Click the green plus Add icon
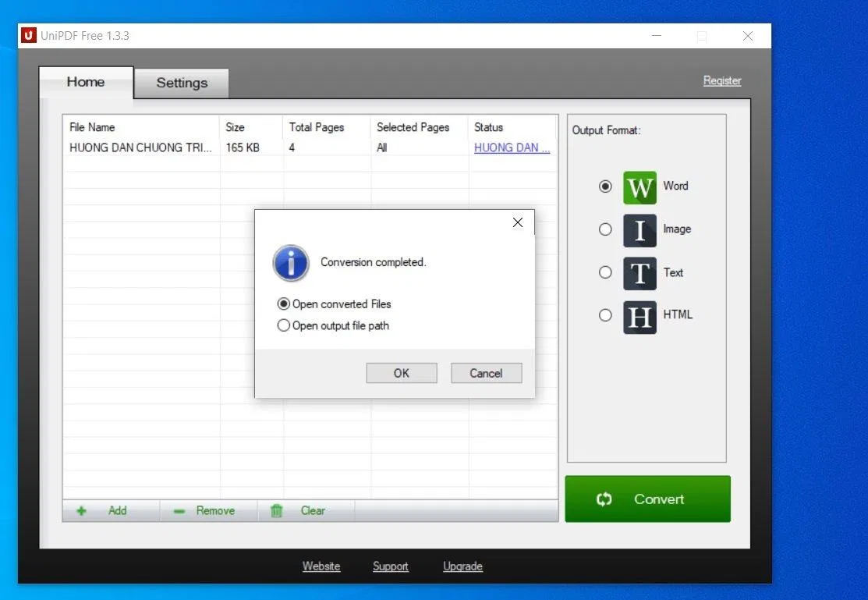The height and width of the screenshot is (600, 868). point(81,511)
